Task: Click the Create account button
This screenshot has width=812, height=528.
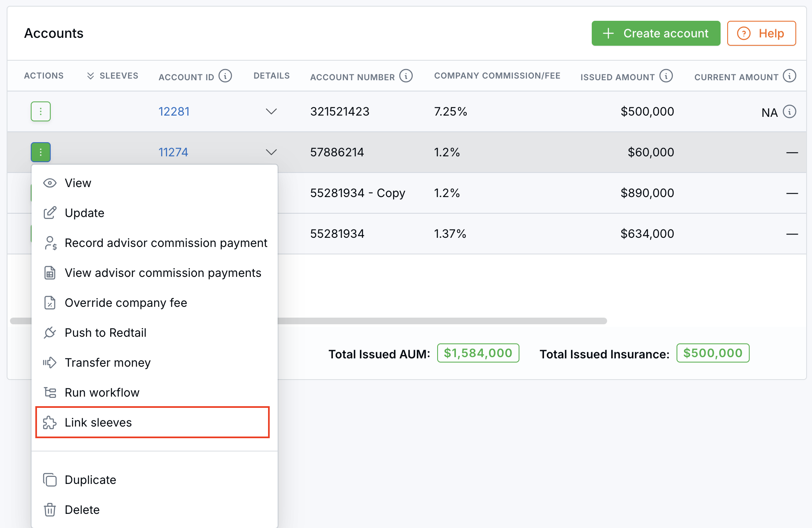Action: pos(656,33)
